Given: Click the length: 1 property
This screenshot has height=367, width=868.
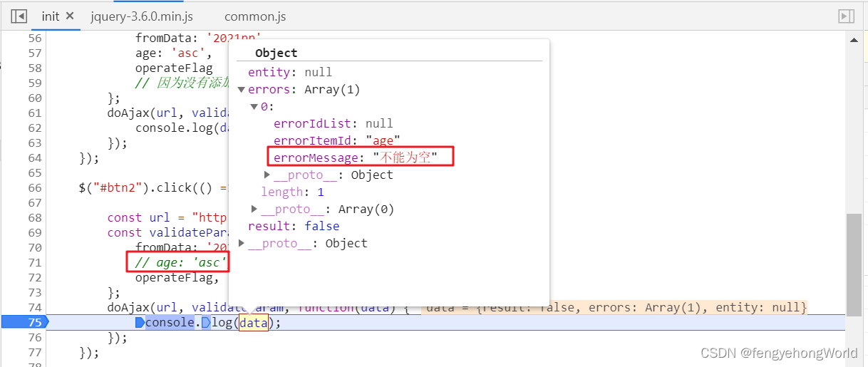Looking at the screenshot, I should pyautogui.click(x=292, y=192).
